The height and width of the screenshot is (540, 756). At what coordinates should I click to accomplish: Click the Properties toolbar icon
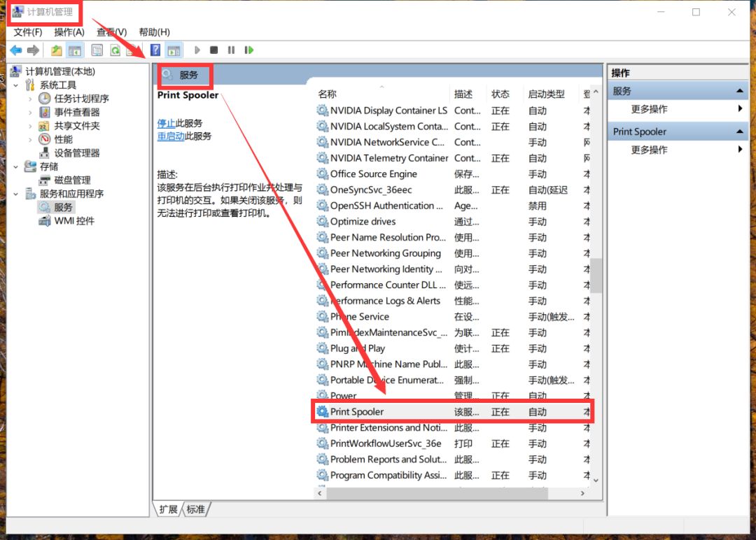[x=97, y=50]
